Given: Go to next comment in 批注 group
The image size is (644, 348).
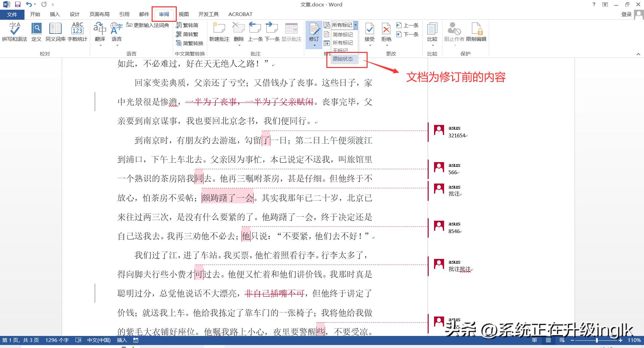Looking at the screenshot, I should [272, 32].
